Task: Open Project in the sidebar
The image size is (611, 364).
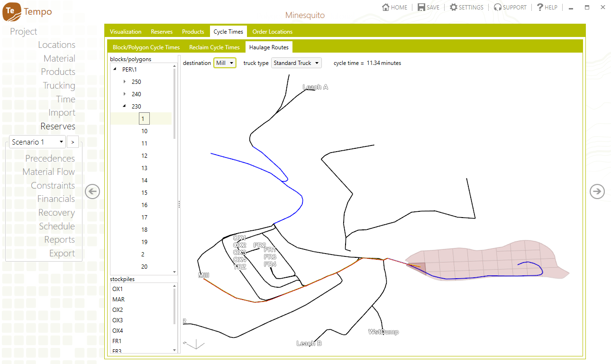Action: [x=24, y=31]
